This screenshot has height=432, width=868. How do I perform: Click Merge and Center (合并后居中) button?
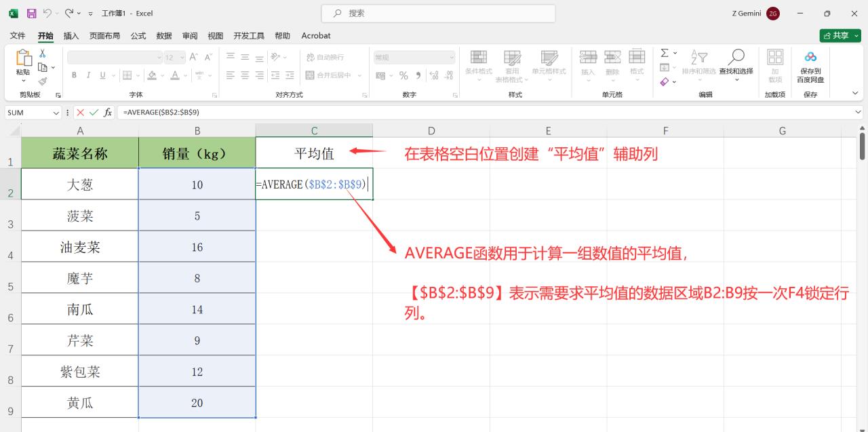tap(330, 75)
